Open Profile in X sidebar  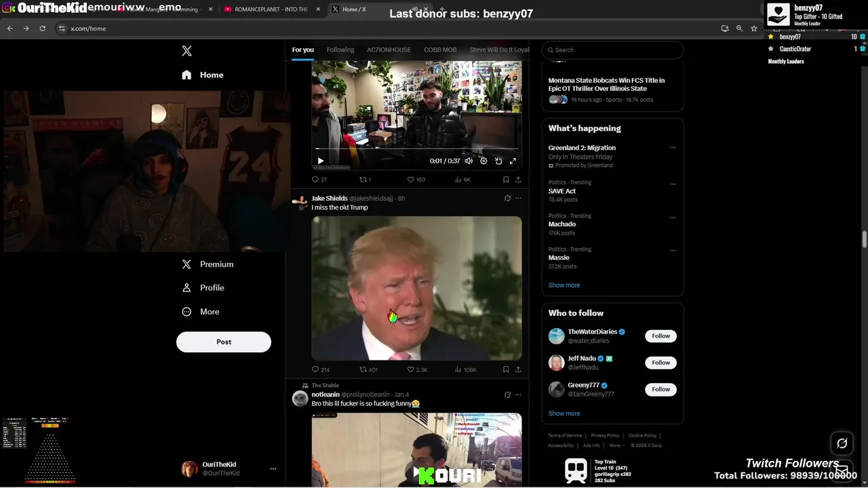pyautogui.click(x=203, y=288)
